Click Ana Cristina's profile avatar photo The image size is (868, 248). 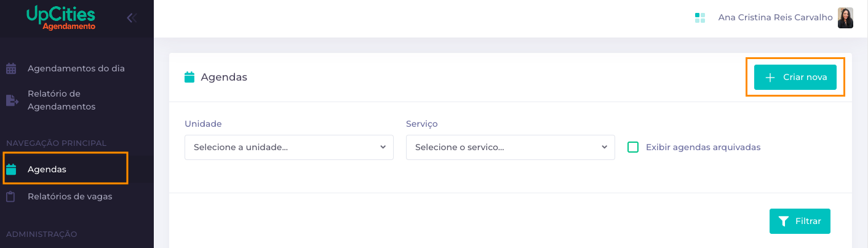click(845, 18)
